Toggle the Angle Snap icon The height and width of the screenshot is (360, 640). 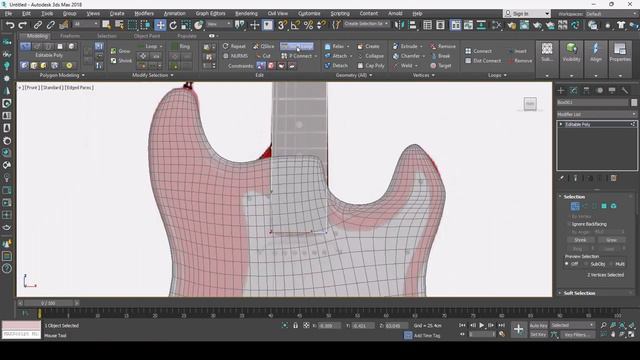(295, 25)
